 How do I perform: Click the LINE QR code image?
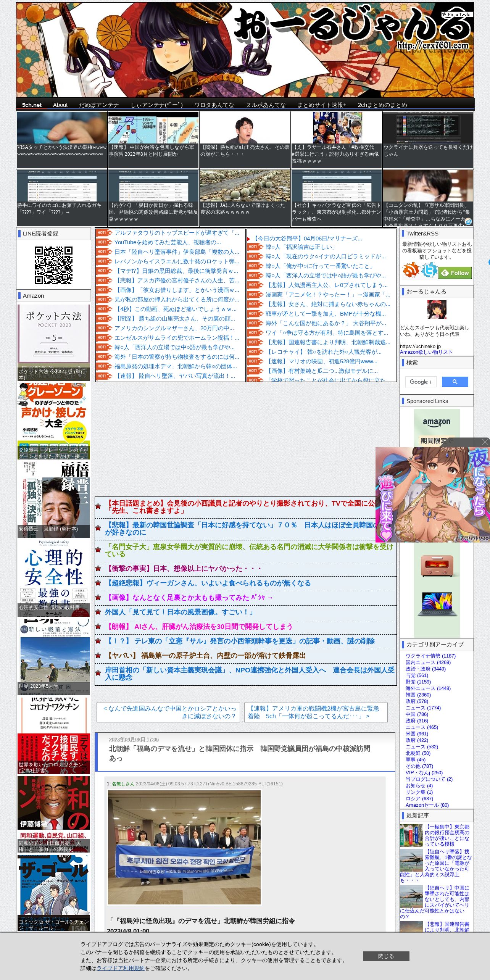53,265
